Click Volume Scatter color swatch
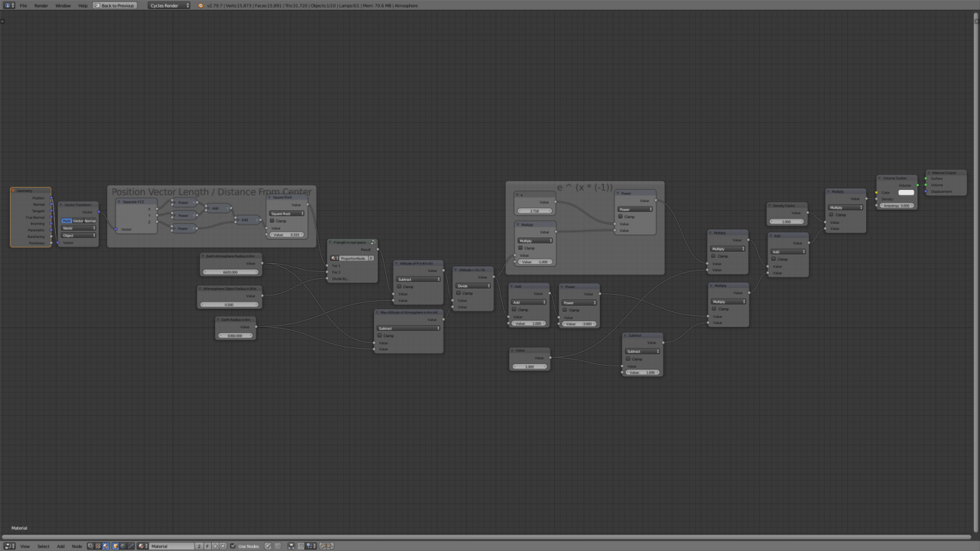980x551 pixels. coord(906,192)
